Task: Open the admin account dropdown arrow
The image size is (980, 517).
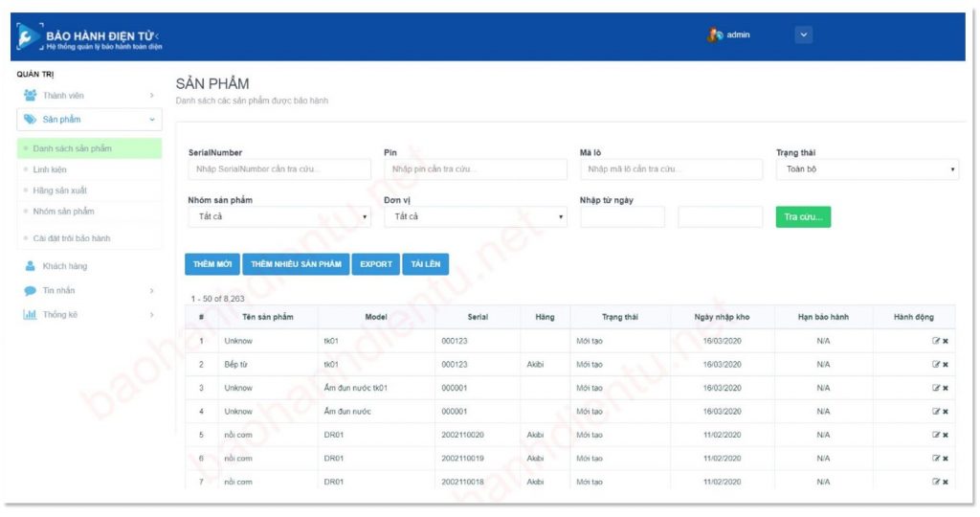Action: [x=804, y=35]
